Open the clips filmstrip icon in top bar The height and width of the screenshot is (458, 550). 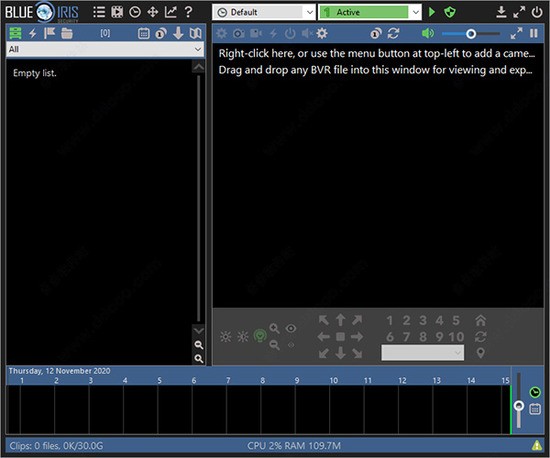coord(117,12)
